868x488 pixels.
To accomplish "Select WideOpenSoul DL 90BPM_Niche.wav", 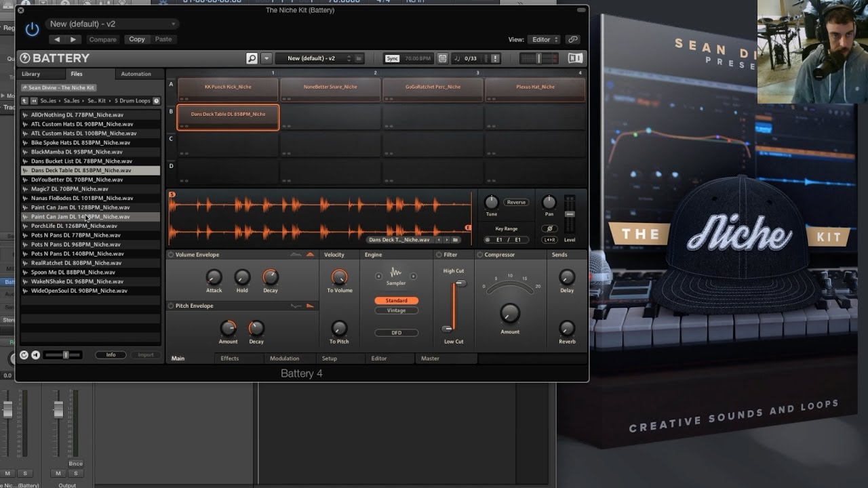I will pos(90,291).
